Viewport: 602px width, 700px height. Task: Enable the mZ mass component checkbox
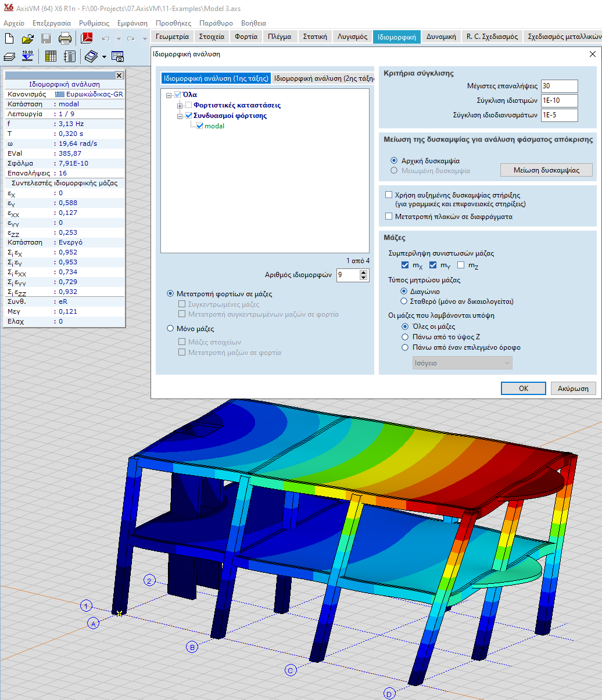(x=461, y=265)
